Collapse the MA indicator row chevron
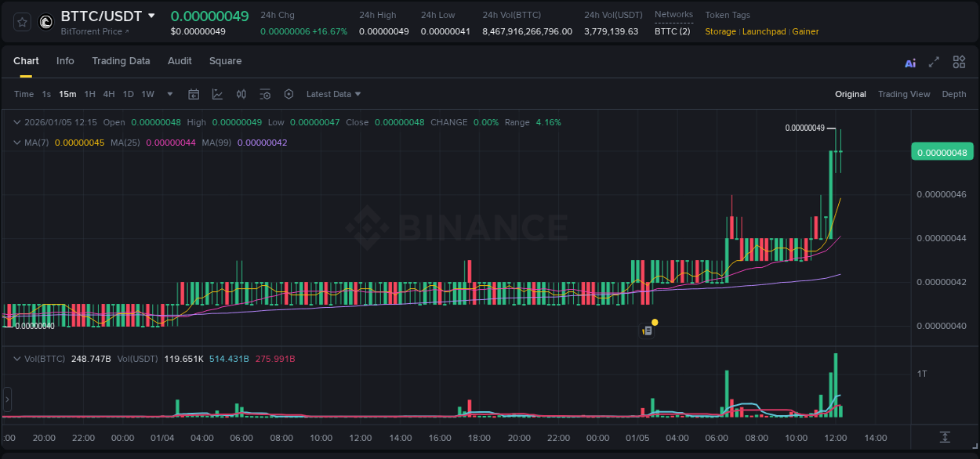Screen dimensions: 980x459 pyautogui.click(x=16, y=143)
